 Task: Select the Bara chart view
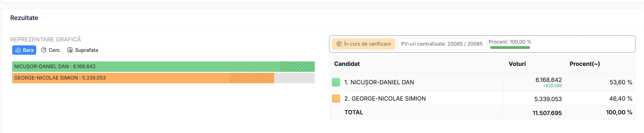point(24,50)
